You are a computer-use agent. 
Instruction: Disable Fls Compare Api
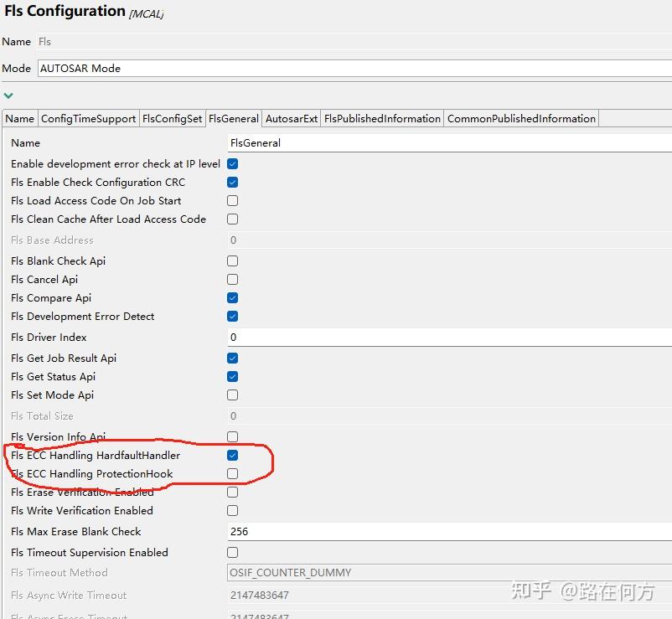pyautogui.click(x=231, y=297)
